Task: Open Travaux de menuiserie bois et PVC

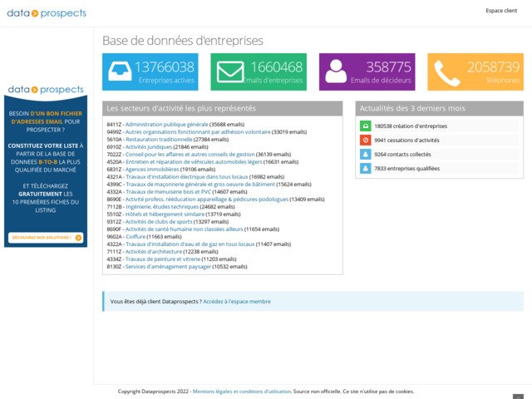Action: [x=168, y=192]
